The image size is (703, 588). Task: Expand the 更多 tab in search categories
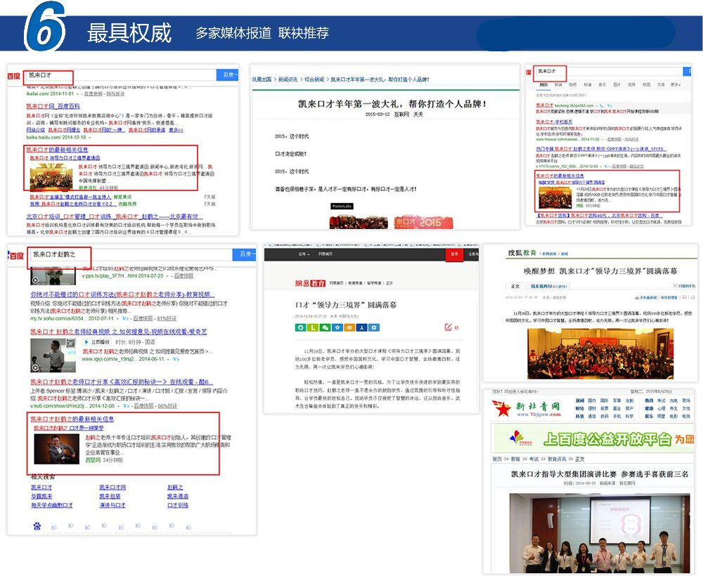click(x=675, y=84)
